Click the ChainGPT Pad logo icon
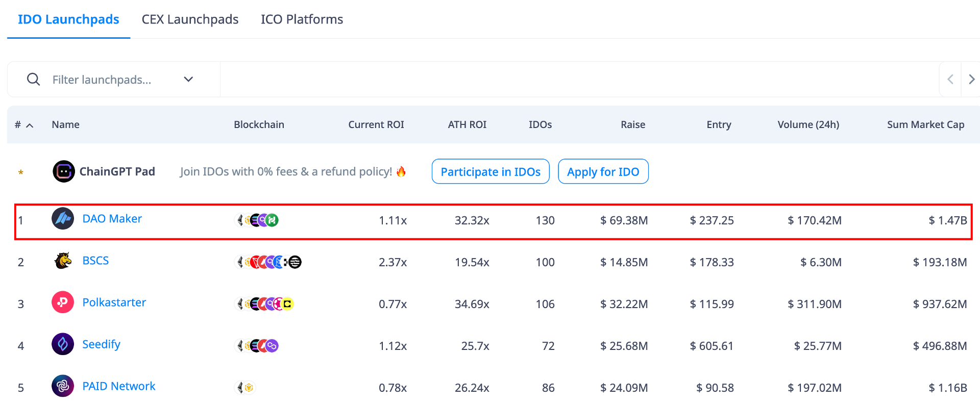This screenshot has height=404, width=980. [64, 171]
